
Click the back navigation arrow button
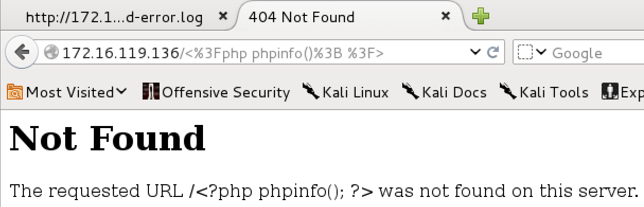[21, 52]
